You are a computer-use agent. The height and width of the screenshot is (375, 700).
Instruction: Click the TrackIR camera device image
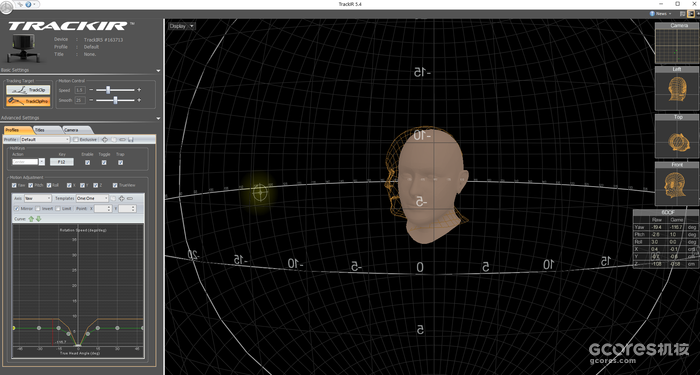(22, 48)
